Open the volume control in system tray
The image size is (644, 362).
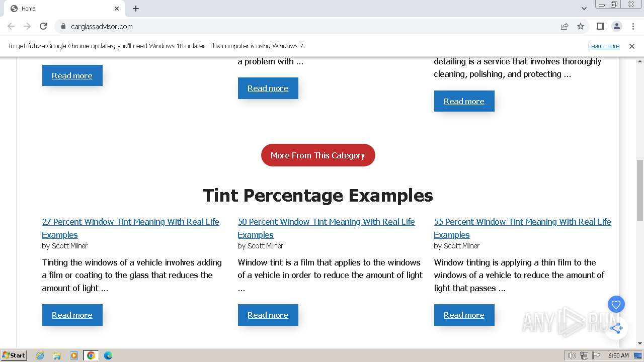point(572,355)
